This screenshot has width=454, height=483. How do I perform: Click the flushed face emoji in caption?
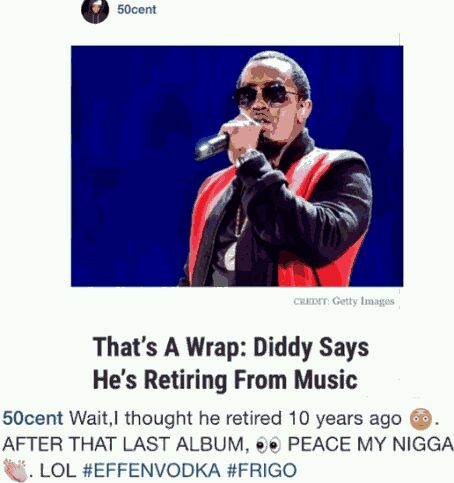pyautogui.click(x=421, y=418)
